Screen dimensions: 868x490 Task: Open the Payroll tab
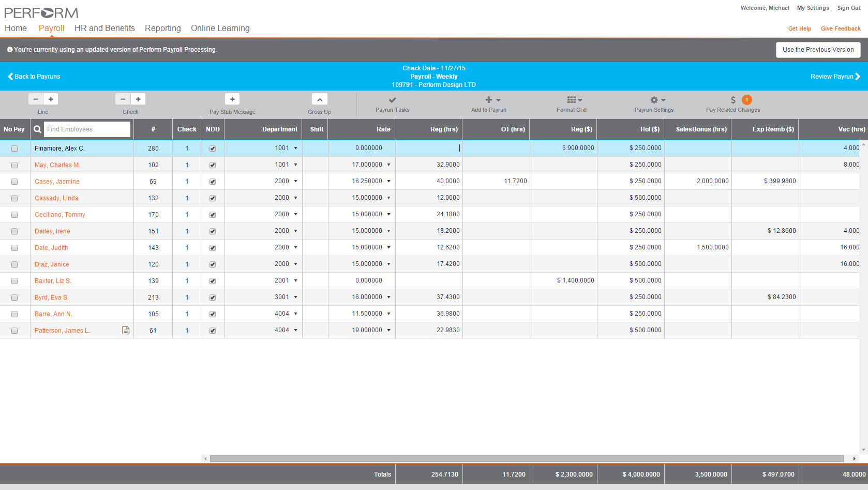click(x=51, y=28)
